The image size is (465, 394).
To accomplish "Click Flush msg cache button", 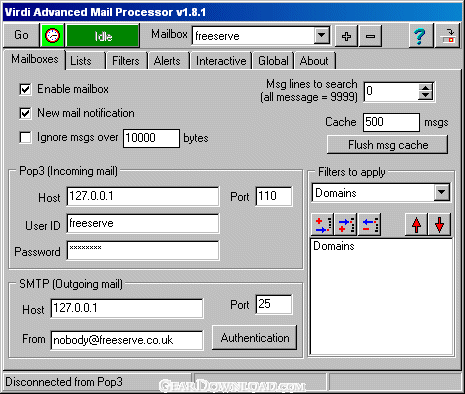I will tap(388, 145).
